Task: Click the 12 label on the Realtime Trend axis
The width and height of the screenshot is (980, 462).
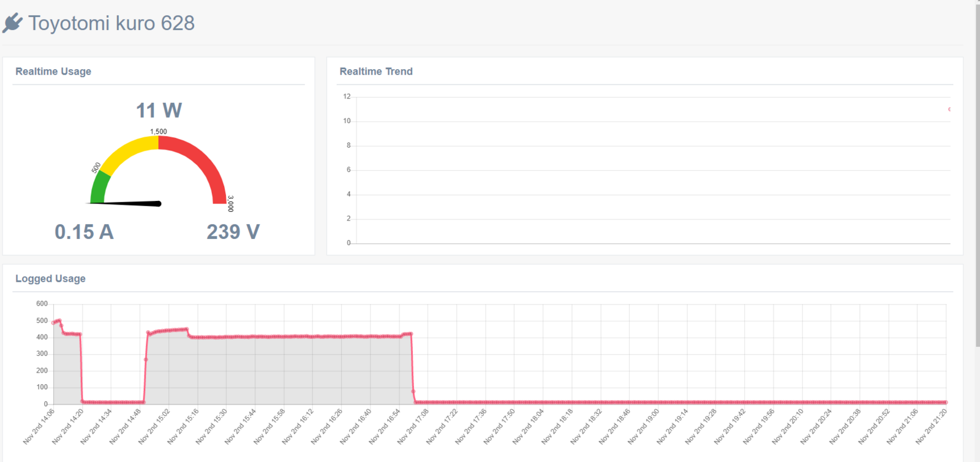Action: pos(347,96)
